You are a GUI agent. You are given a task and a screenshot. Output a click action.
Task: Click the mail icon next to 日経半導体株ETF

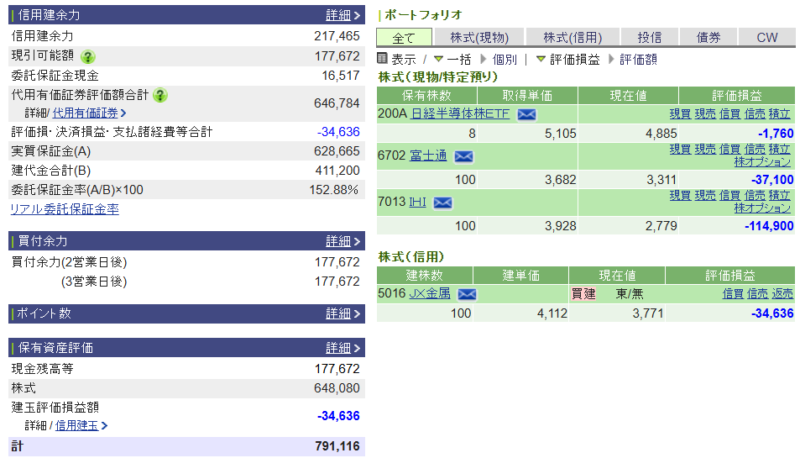pos(527,115)
